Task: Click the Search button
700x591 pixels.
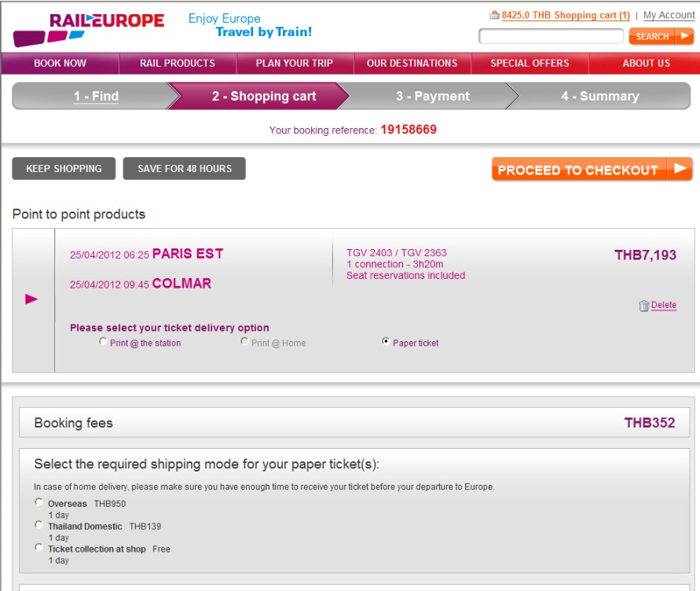Action: 662,36
